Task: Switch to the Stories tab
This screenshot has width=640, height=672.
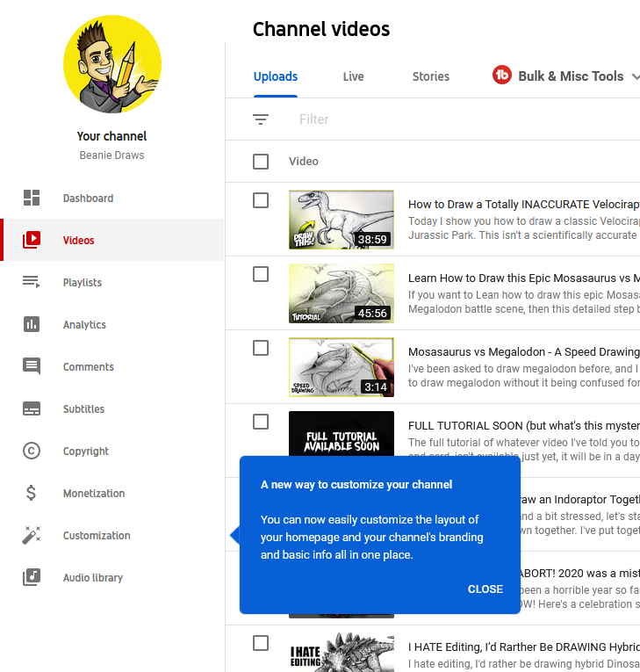Action: pos(430,76)
